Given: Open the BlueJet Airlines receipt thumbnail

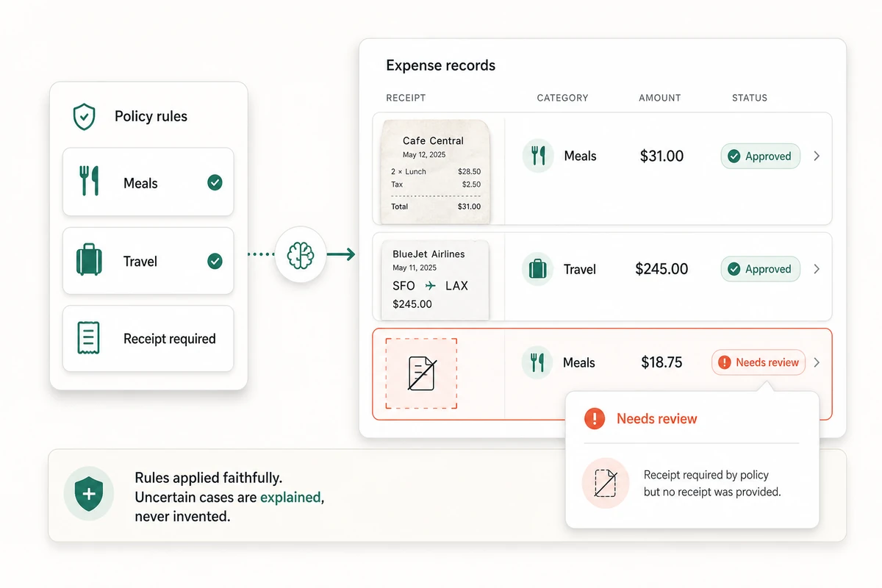Looking at the screenshot, I should tap(435, 279).
